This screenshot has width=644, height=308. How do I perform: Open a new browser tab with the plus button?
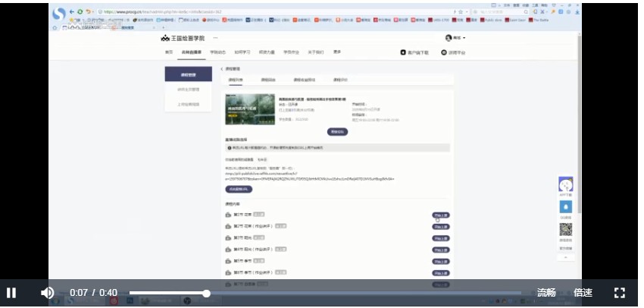pos(163,27)
